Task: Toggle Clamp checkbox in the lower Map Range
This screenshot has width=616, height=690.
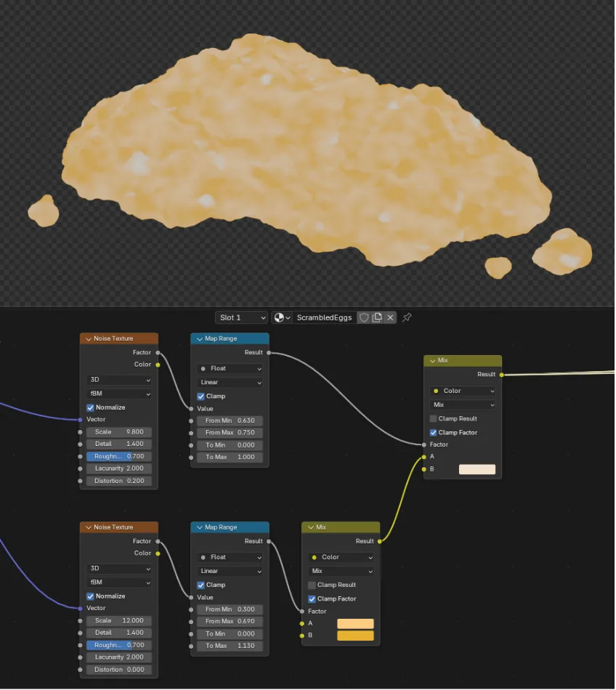Action: pyautogui.click(x=200, y=585)
